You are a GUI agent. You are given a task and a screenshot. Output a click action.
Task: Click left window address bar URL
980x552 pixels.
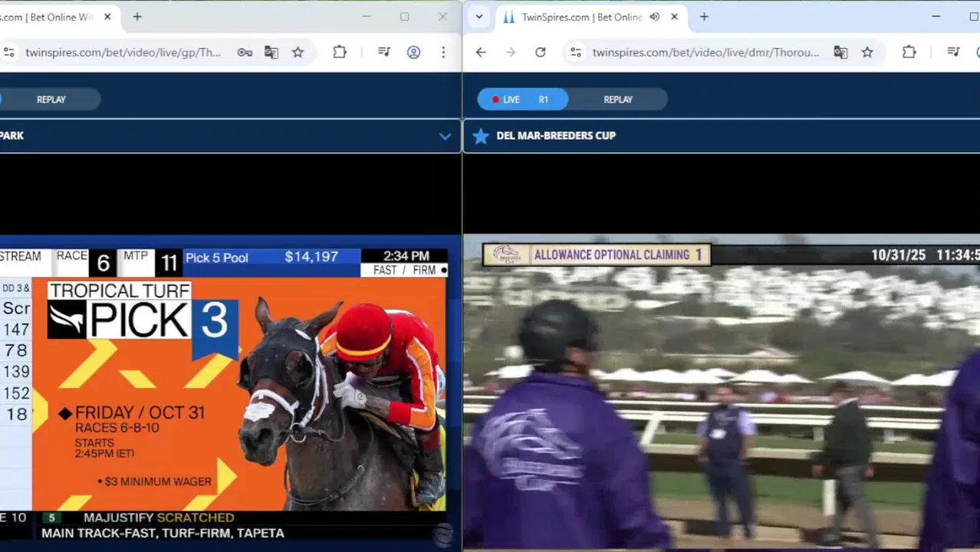(123, 52)
